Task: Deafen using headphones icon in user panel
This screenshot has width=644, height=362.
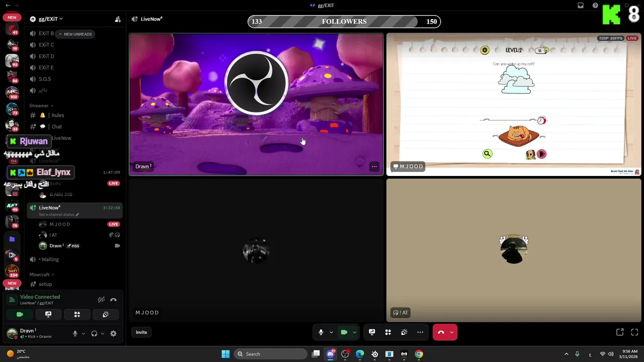Action: [94, 333]
